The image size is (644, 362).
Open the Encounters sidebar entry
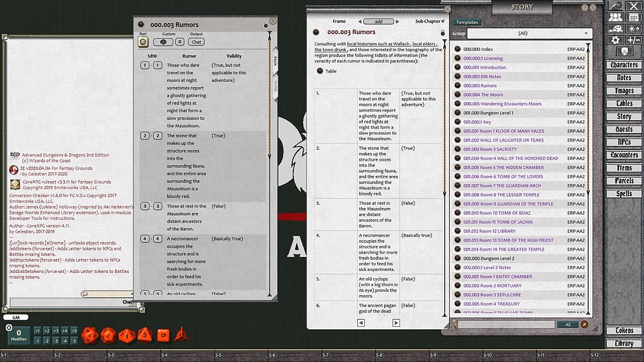pos(624,155)
